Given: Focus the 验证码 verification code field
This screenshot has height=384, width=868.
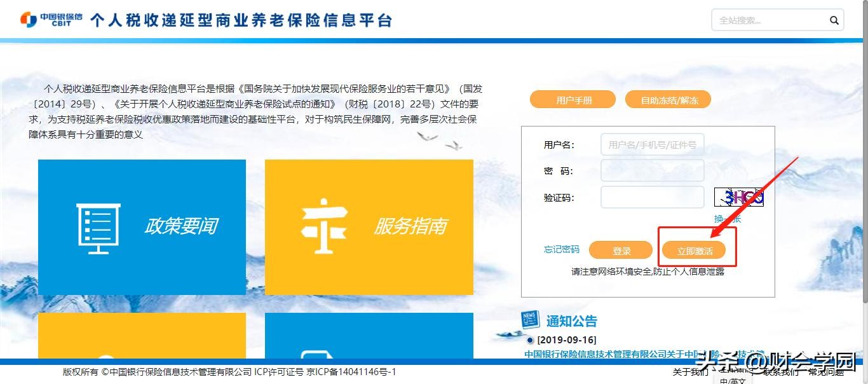Looking at the screenshot, I should coord(652,197).
